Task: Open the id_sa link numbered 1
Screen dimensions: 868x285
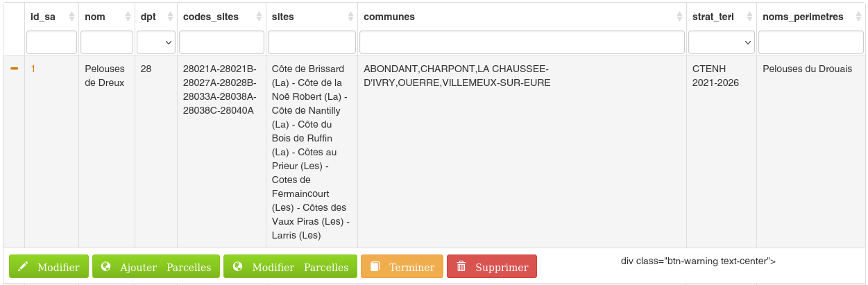Action: [33, 69]
